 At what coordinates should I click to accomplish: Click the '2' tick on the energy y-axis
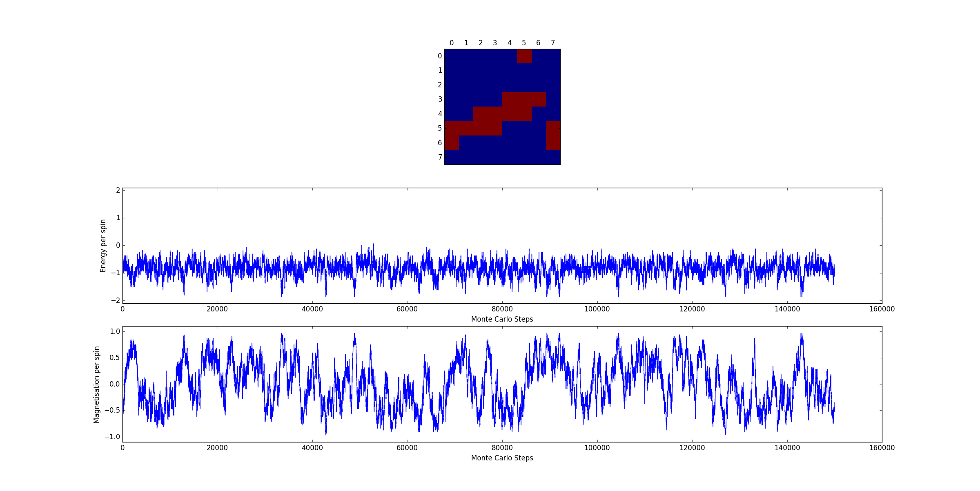tap(118, 190)
